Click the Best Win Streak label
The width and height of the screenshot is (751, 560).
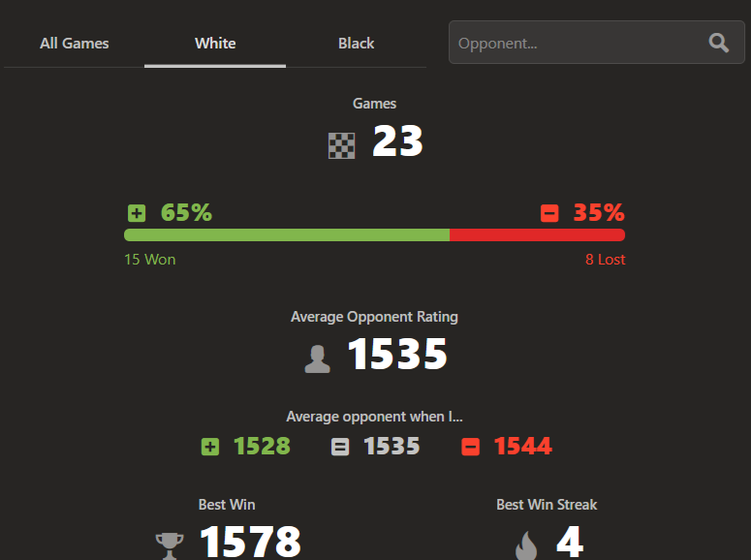tap(547, 505)
